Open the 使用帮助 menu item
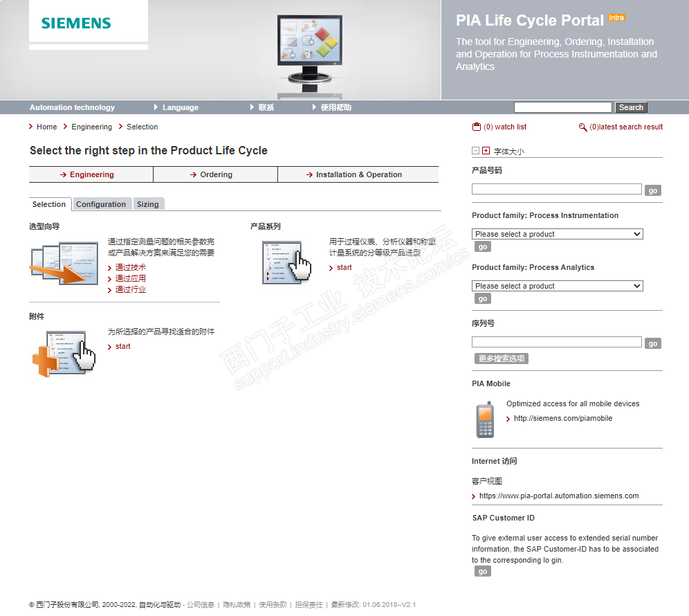The width and height of the screenshot is (689, 616). pos(336,107)
